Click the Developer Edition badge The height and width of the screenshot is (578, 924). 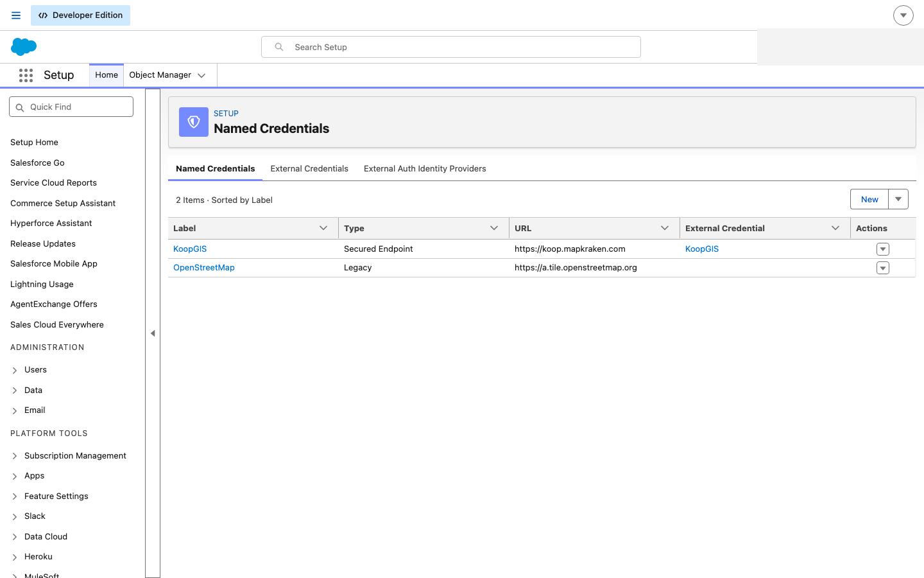[80, 15]
